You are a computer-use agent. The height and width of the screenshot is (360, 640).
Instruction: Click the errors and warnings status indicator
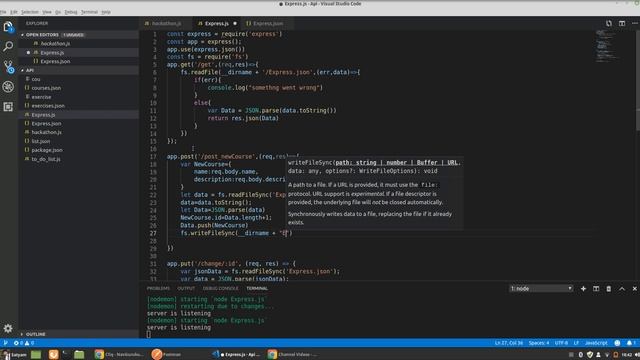[x=24, y=343]
